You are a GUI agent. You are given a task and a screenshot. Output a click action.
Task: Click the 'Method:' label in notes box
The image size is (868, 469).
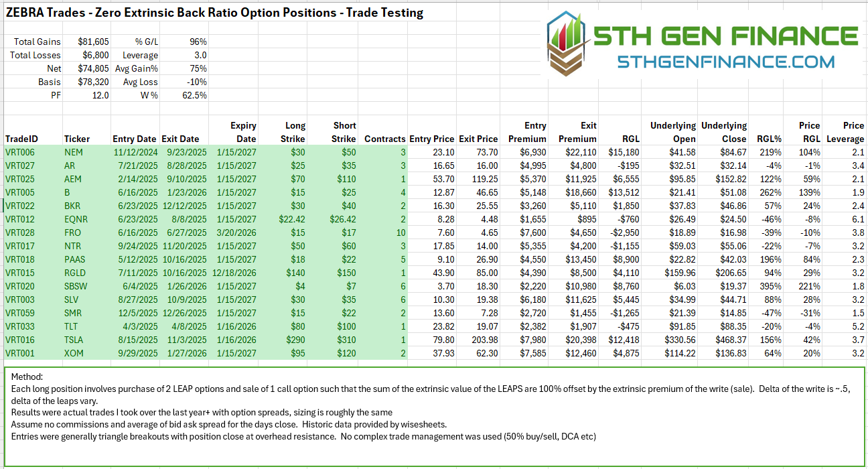[28, 377]
